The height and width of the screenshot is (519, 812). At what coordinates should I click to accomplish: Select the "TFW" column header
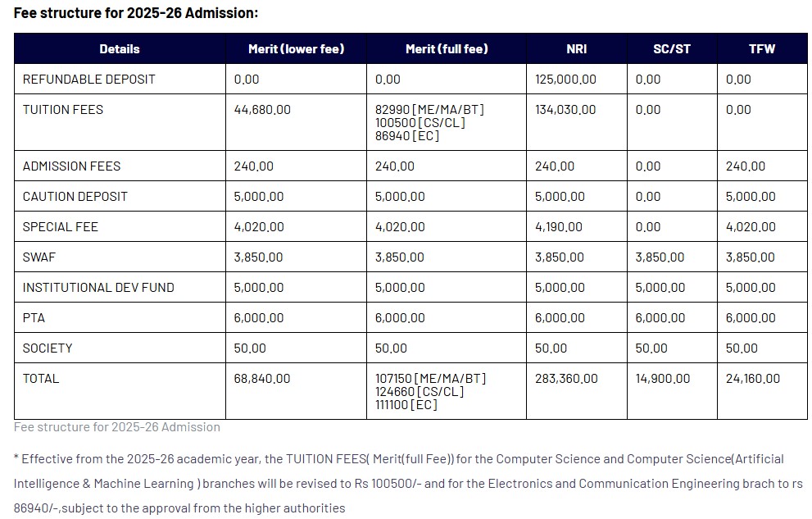[x=762, y=49]
